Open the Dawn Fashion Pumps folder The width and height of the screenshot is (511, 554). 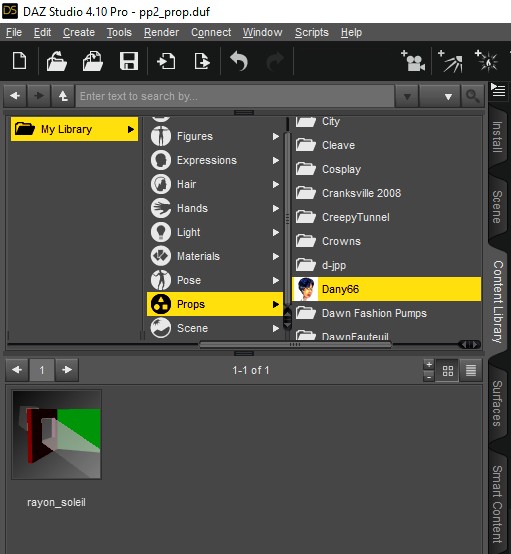coord(387,313)
